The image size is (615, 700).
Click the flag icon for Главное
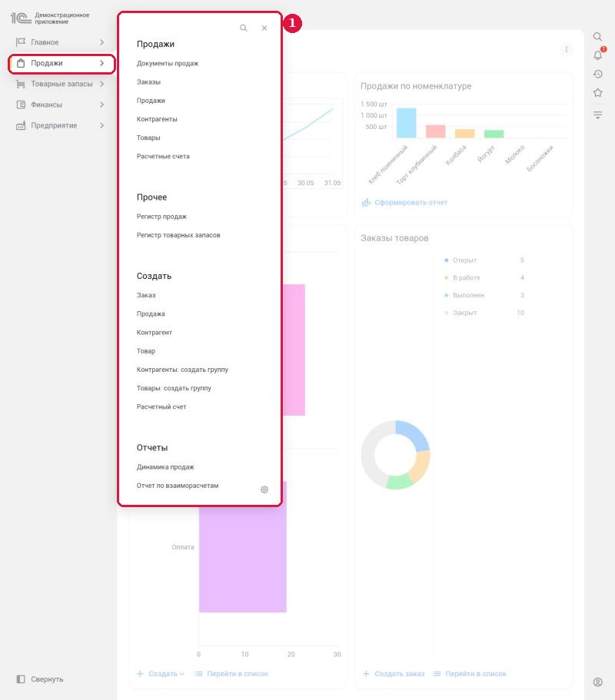(x=21, y=42)
